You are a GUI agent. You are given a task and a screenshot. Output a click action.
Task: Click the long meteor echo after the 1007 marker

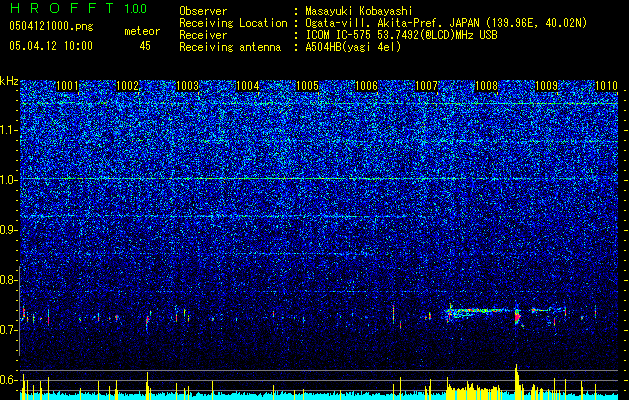(478, 311)
